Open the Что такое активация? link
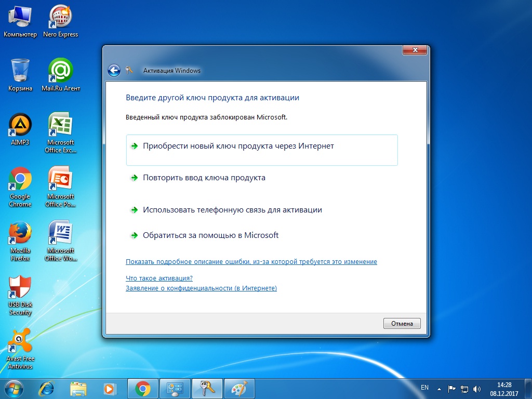The width and height of the screenshot is (532, 399). (x=159, y=278)
